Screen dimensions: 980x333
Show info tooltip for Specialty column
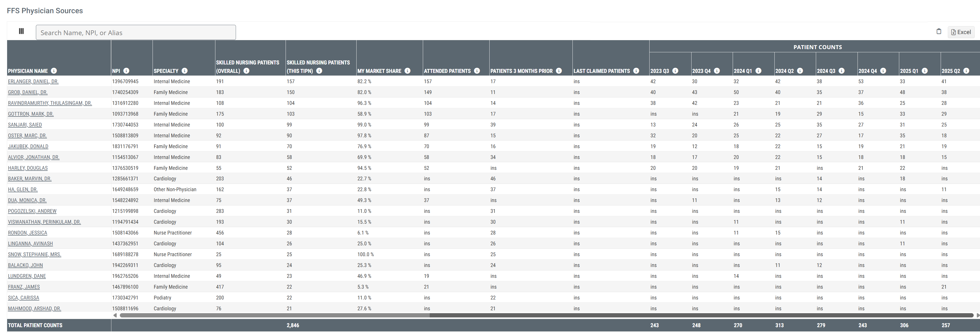coord(184,71)
